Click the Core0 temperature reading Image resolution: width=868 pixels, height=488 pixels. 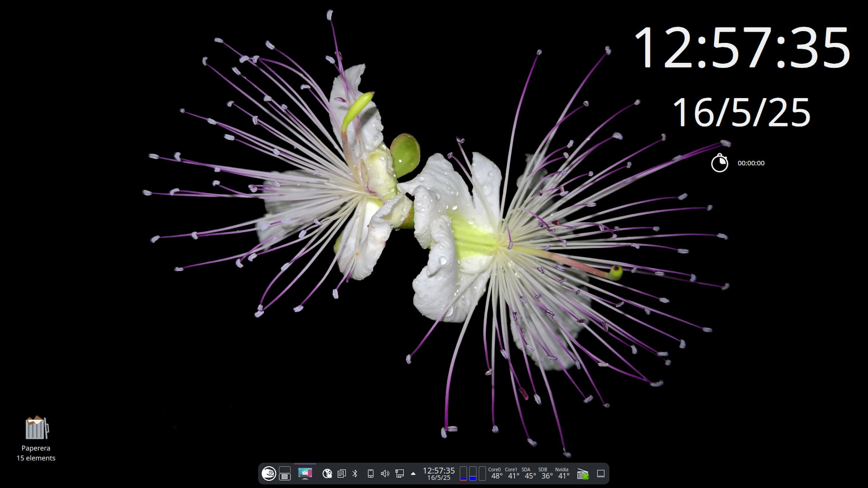(496, 474)
